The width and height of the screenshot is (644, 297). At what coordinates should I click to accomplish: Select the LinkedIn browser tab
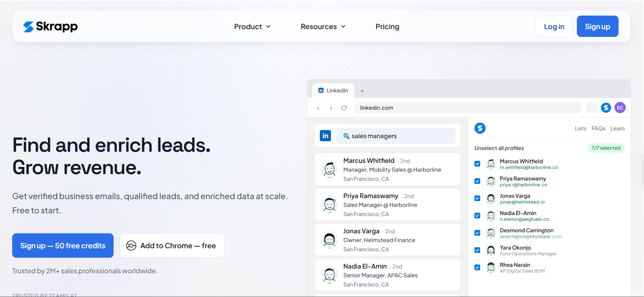click(x=333, y=91)
